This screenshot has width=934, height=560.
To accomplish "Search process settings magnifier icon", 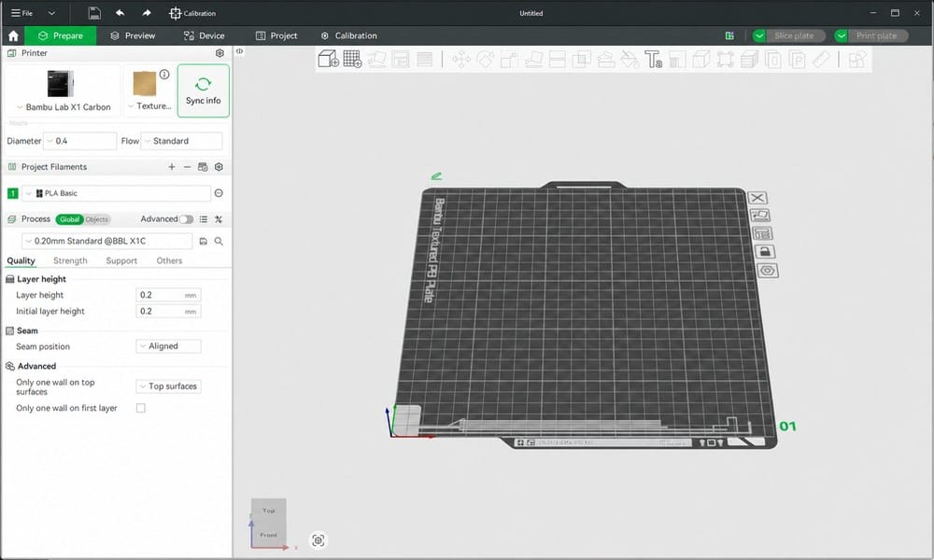I will [219, 241].
